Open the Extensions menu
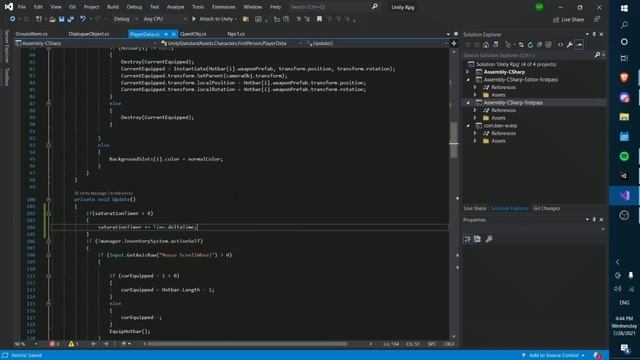The width and height of the screenshot is (640, 360). pyautogui.click(x=224, y=7)
